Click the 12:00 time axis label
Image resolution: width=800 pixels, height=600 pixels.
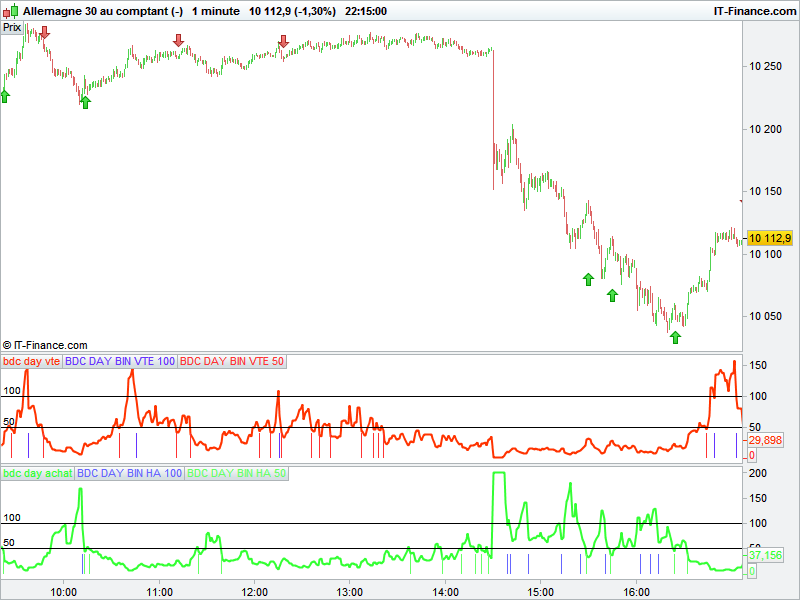point(255,592)
